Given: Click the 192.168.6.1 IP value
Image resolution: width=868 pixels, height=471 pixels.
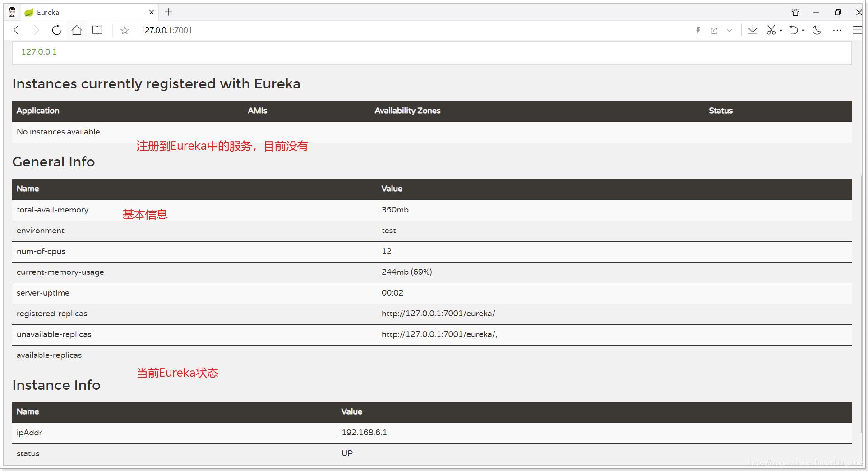Looking at the screenshot, I should 364,433.
